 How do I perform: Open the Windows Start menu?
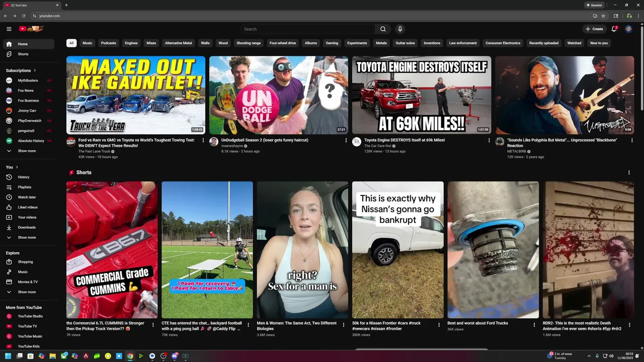pos(8,356)
